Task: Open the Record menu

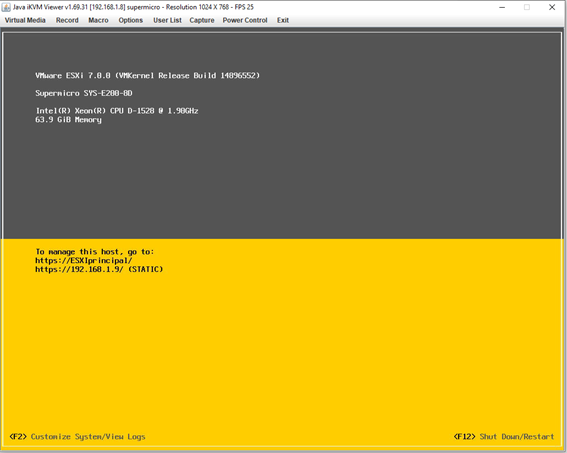Action: [67, 20]
